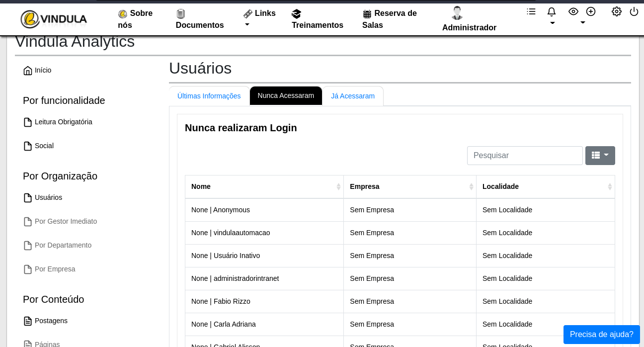Click the list icon in top bar
The image size is (644, 347).
(x=531, y=11)
